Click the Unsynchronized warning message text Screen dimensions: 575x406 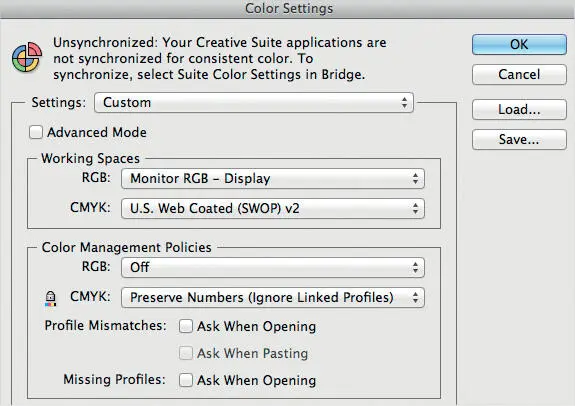220,59
